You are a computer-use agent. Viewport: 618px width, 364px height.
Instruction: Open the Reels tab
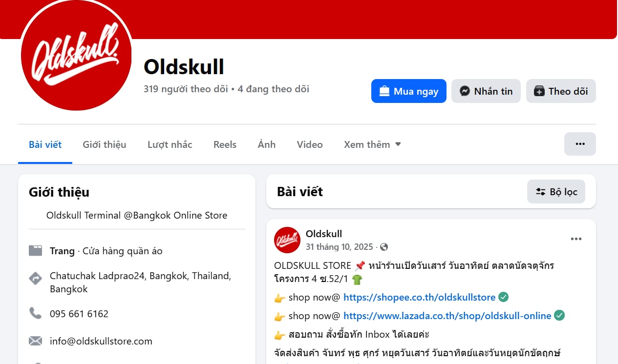225,144
